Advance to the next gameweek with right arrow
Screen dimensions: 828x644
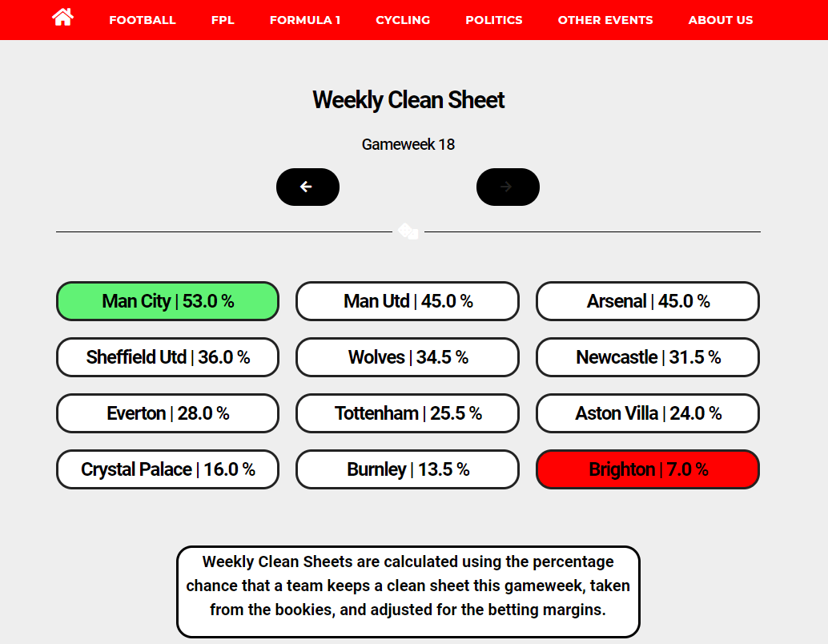[508, 187]
